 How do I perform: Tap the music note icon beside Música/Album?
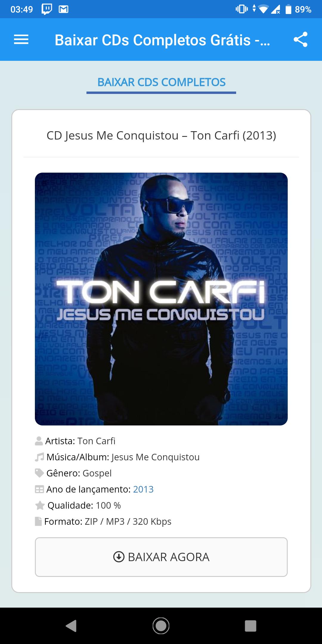(39, 457)
